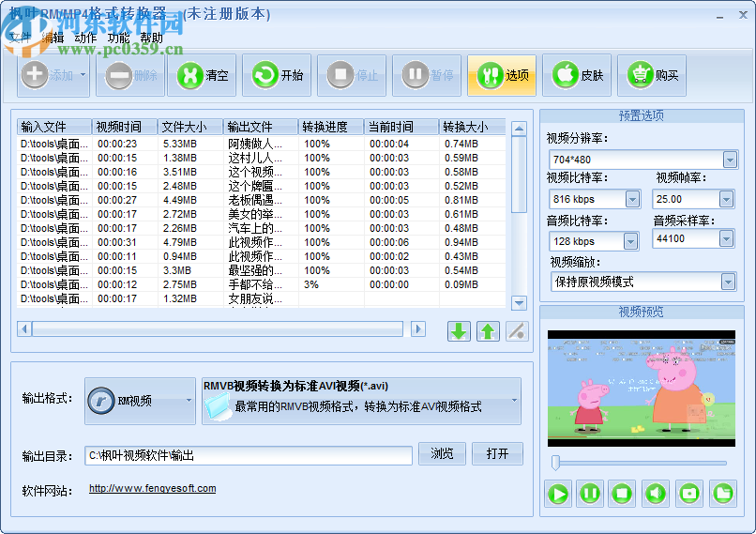Open the 816 kbps video bitrate dropdown

(630, 199)
